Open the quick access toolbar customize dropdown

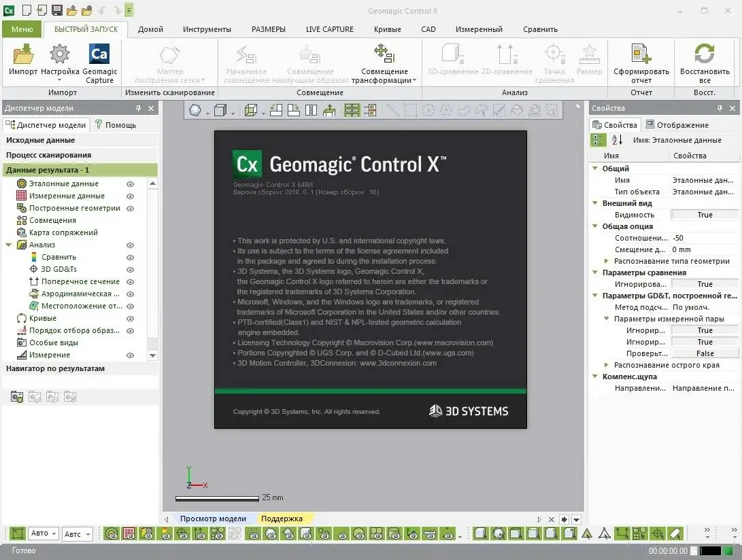(129, 10)
